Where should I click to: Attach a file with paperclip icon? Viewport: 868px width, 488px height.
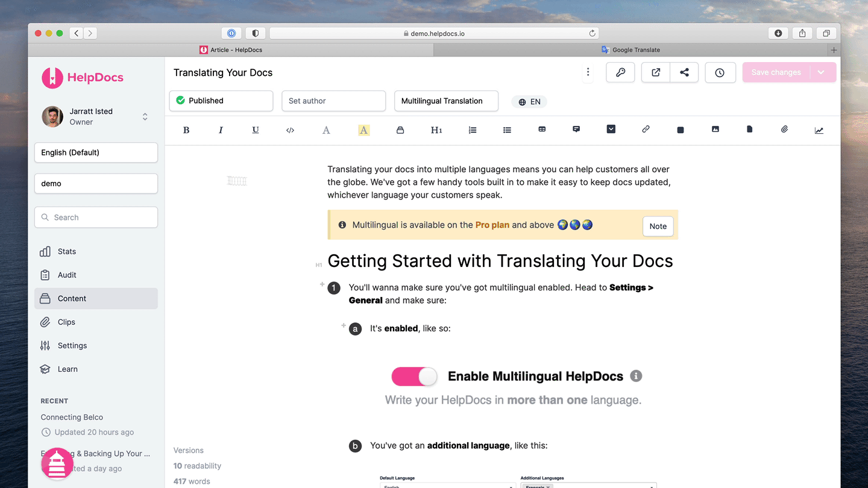[784, 130]
